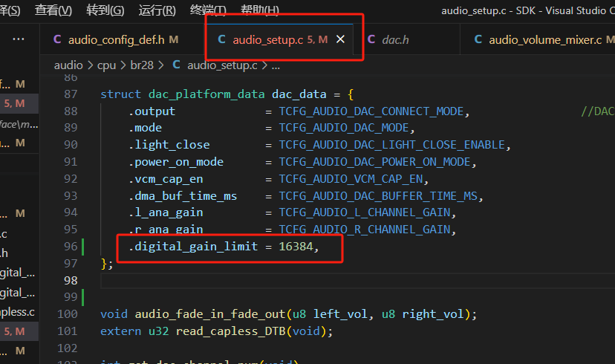Click breadcrumb file audio_setup.c
The image size is (615, 364).
click(222, 65)
